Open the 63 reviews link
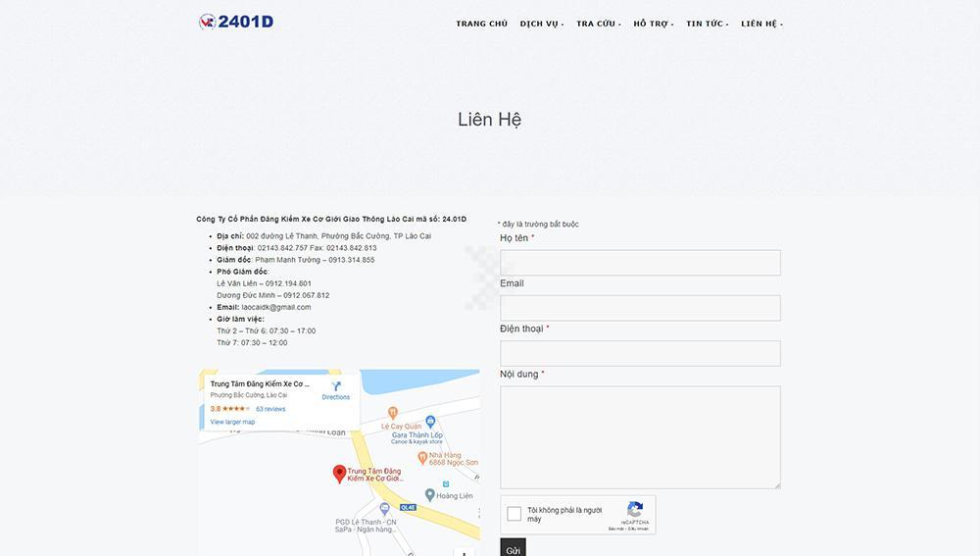Viewport: 980px width, 556px height. pos(270,409)
